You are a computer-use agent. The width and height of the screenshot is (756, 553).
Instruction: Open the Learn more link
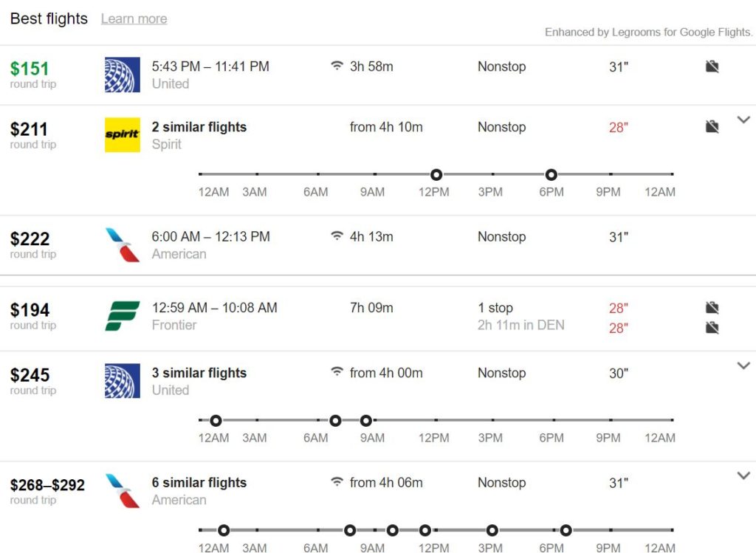pyautogui.click(x=134, y=19)
